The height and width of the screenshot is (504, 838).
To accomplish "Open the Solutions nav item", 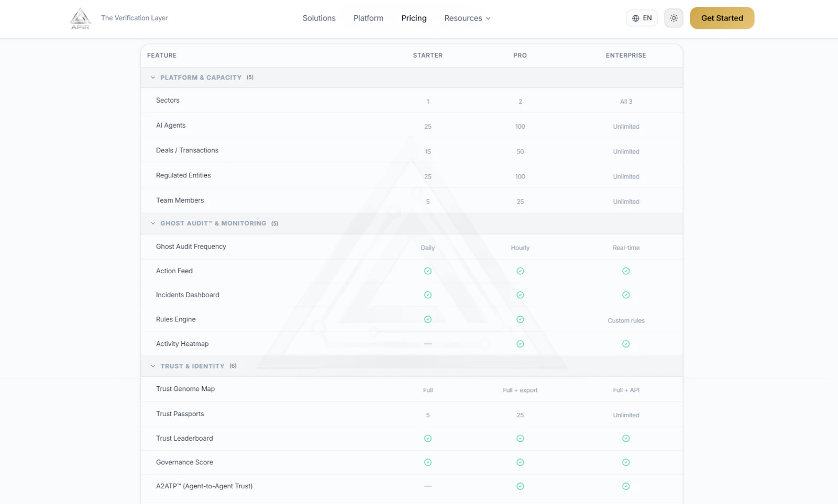I will pos(319,18).
